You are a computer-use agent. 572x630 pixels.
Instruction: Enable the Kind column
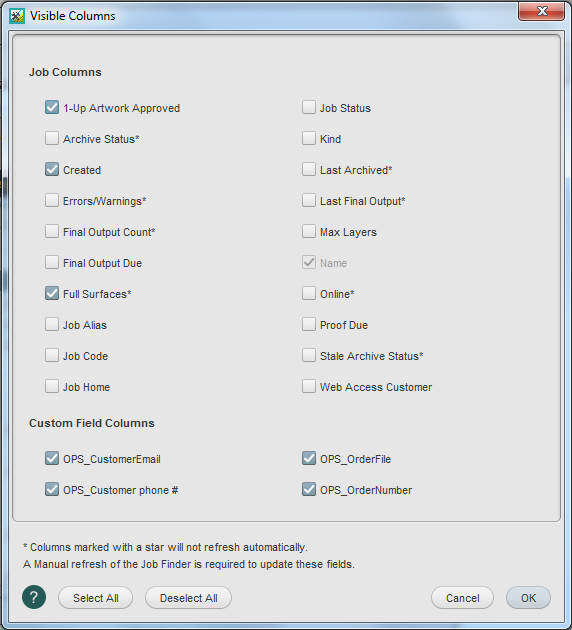click(309, 138)
